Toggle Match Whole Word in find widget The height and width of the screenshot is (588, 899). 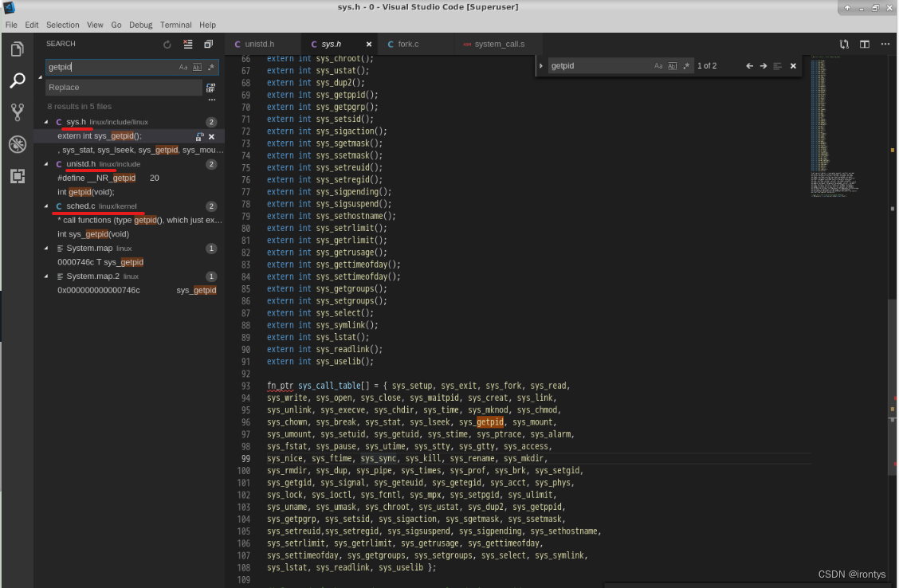[673, 66]
